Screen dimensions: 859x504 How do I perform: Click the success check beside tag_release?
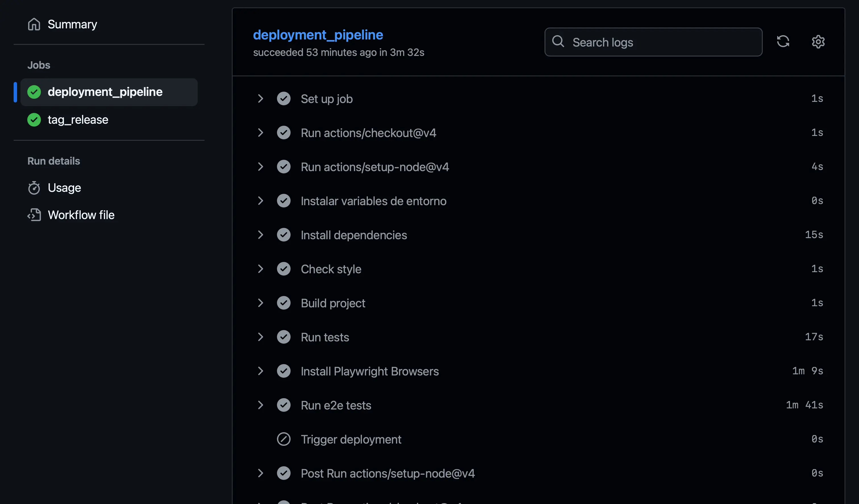34,119
